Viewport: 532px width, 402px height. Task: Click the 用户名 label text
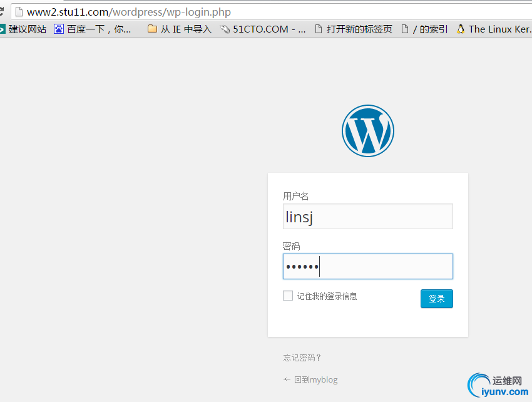pyautogui.click(x=295, y=196)
